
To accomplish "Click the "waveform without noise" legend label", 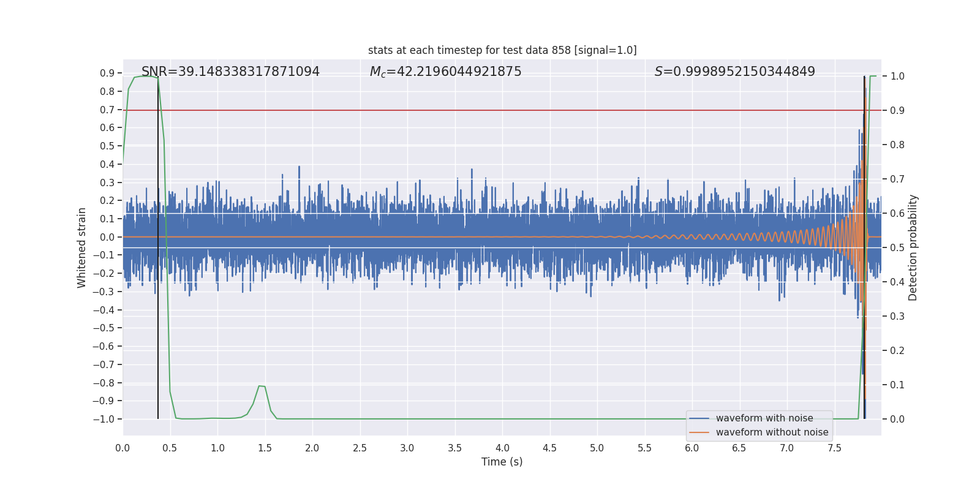I will (772, 432).
